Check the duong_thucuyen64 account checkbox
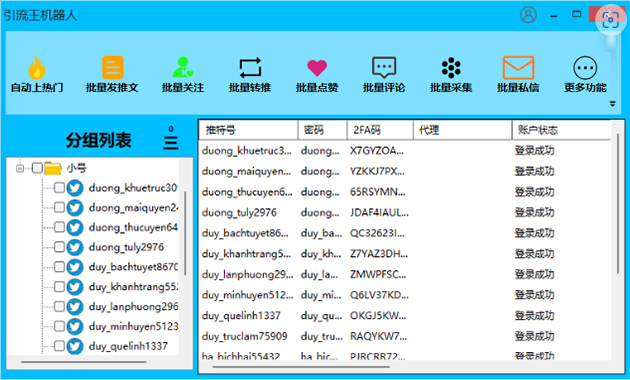 click(x=59, y=227)
